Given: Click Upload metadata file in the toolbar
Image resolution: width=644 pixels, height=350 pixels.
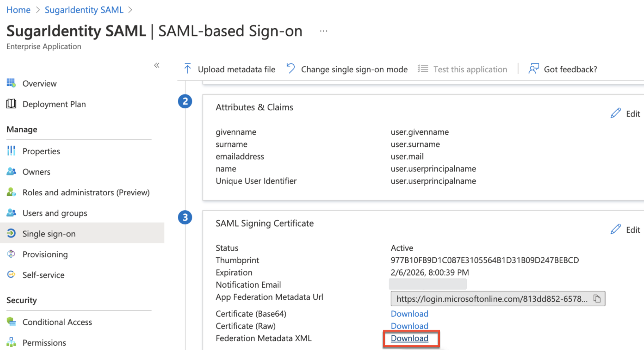Looking at the screenshot, I should (x=229, y=69).
